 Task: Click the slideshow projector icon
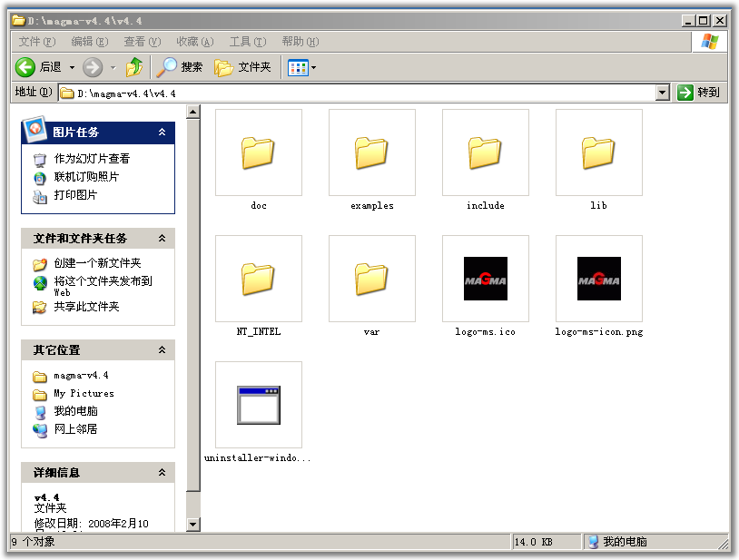[x=40, y=160]
